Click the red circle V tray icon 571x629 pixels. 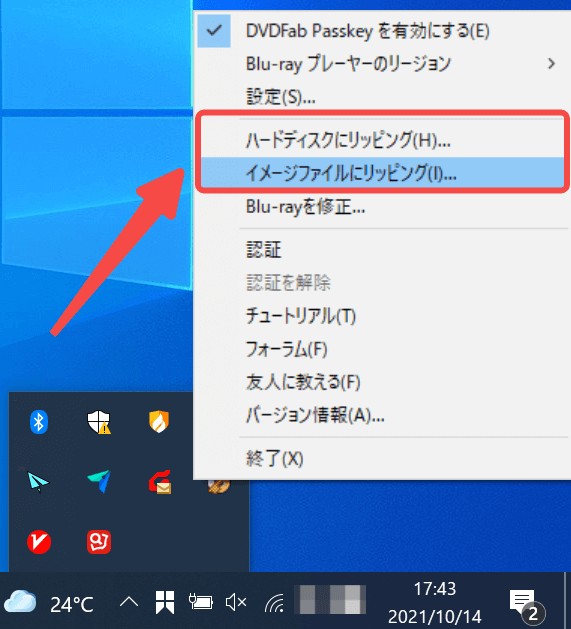39,542
